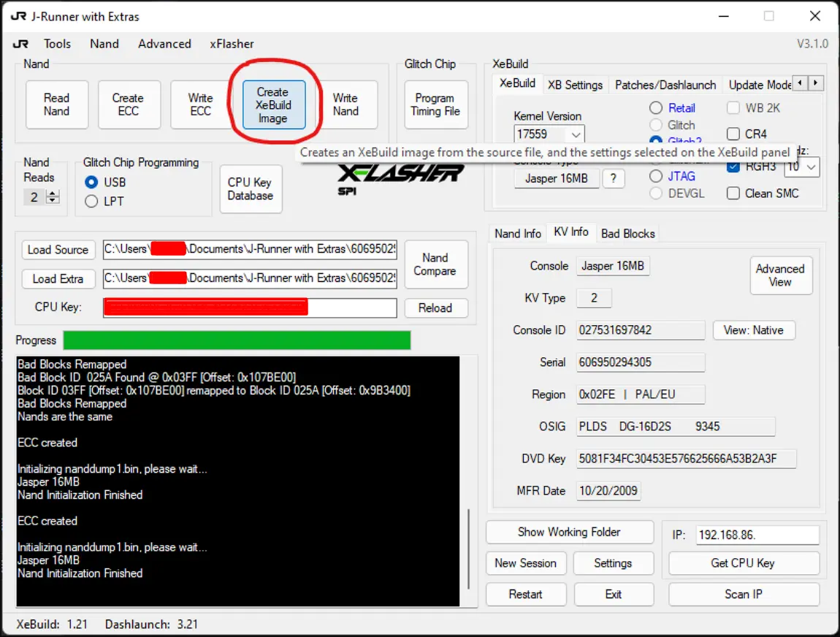Viewport: 840px width, 637px height.
Task: Click the New Session button
Action: coord(526,564)
